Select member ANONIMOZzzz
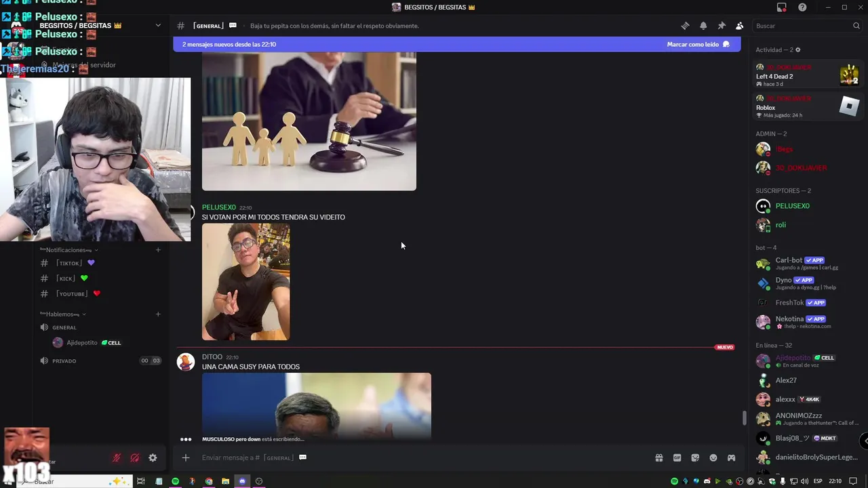The image size is (868, 488). click(x=806, y=419)
